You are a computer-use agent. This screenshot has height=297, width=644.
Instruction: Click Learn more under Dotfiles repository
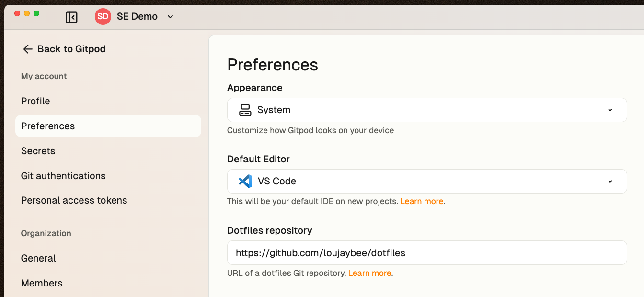pyautogui.click(x=369, y=273)
